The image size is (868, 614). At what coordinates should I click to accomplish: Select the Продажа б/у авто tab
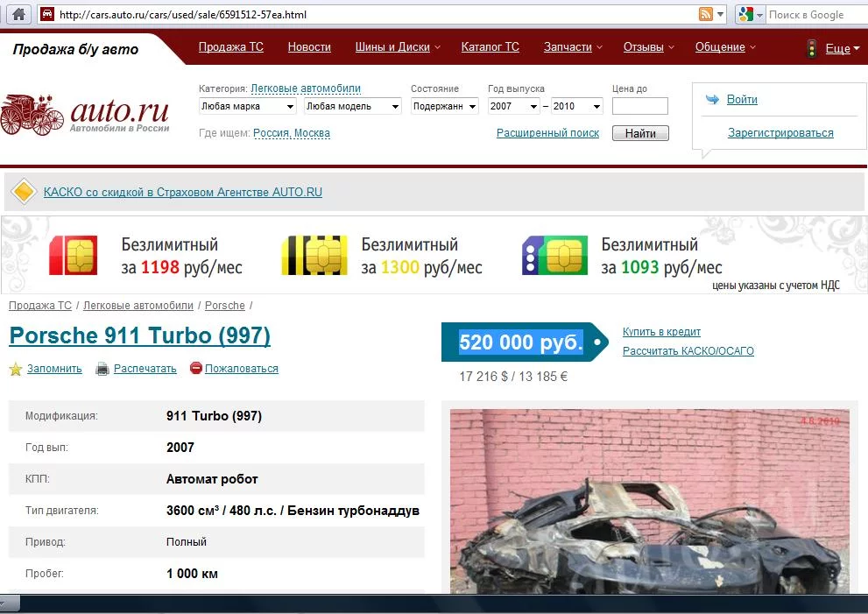(x=76, y=49)
